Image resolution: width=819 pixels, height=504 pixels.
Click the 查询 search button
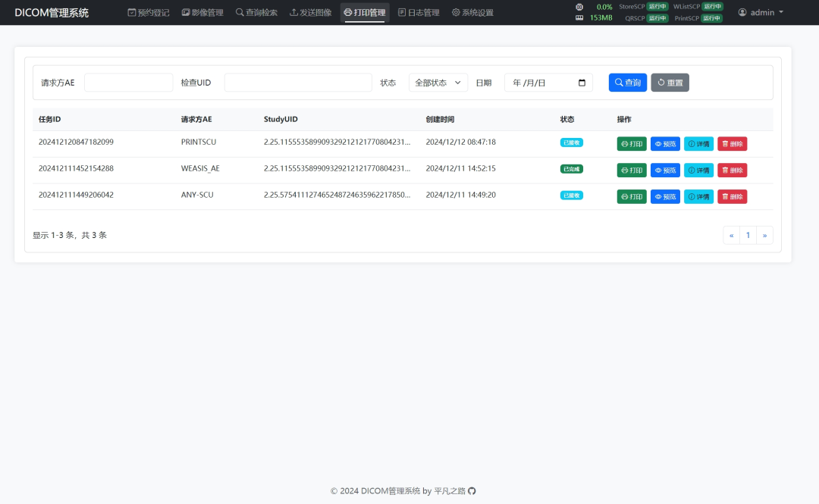(x=627, y=83)
